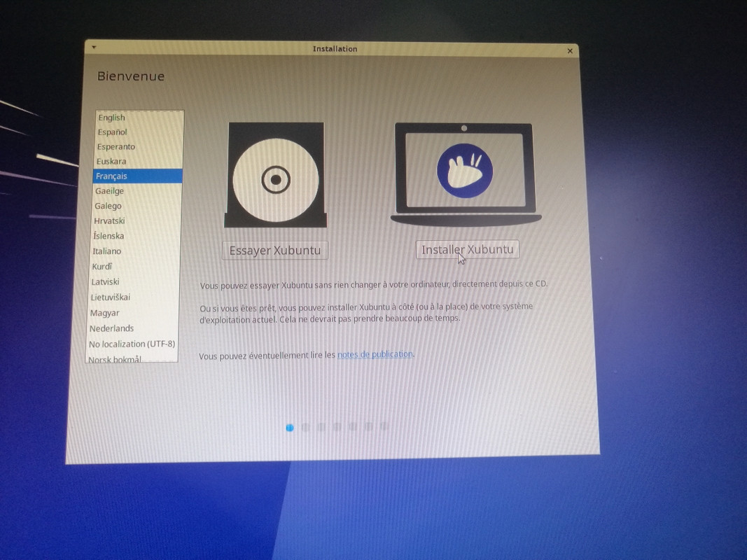Click the CD disc icon above Essayer Xubuntu
This screenshot has width=747, height=560.
(x=275, y=175)
